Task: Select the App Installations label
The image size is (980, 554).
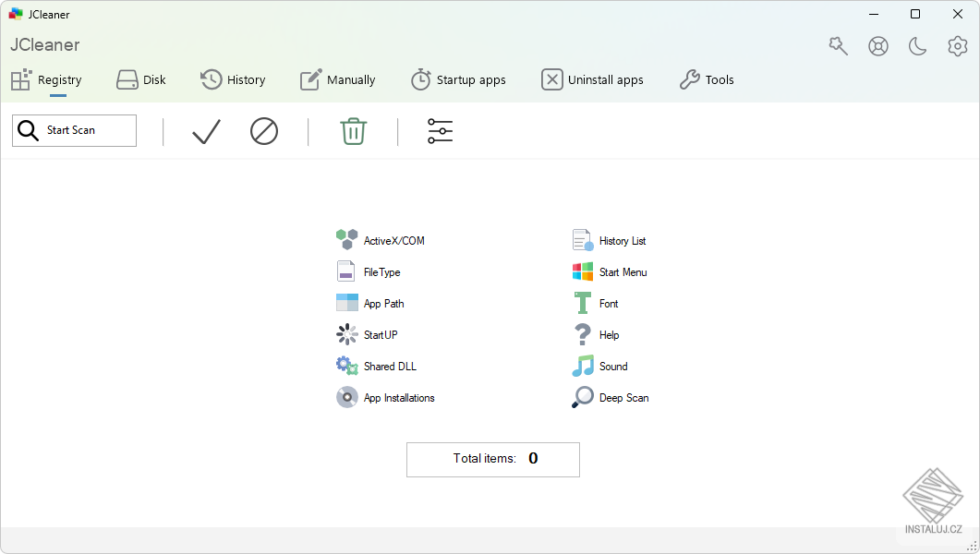Action: (x=399, y=398)
